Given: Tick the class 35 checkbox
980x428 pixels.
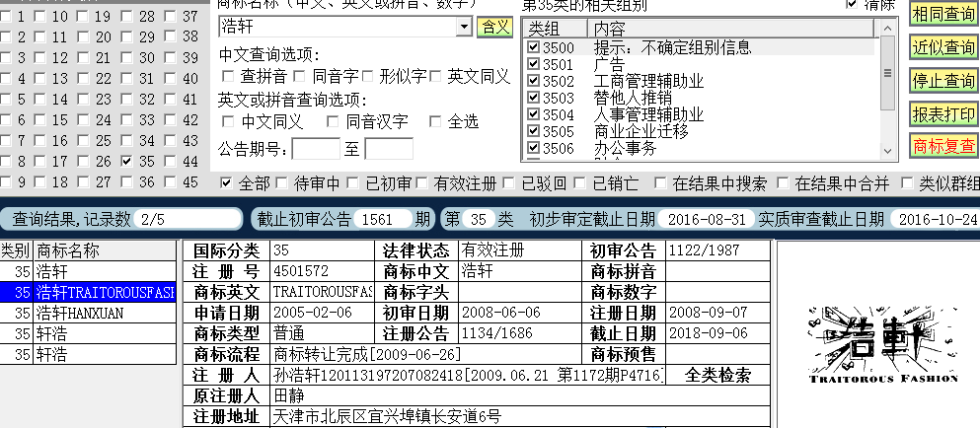Looking at the screenshot, I should 127,161.
